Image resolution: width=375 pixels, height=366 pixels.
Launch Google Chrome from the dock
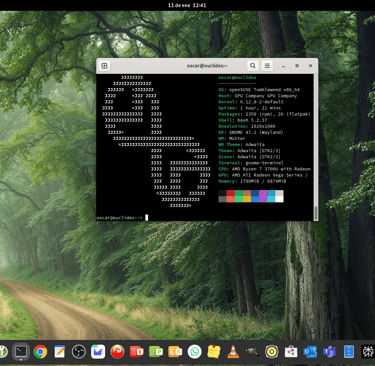click(x=40, y=351)
